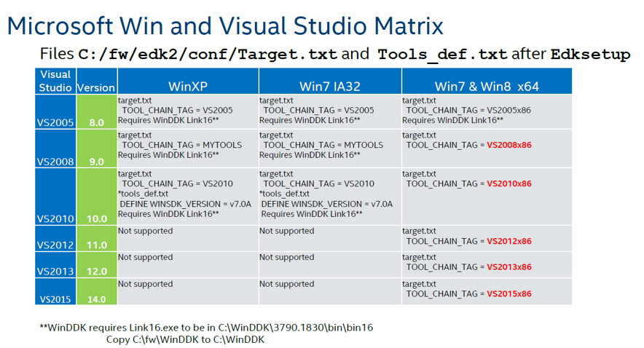Click "*tools_def.txt" in the WinXP VS2010 cell

click(x=143, y=194)
